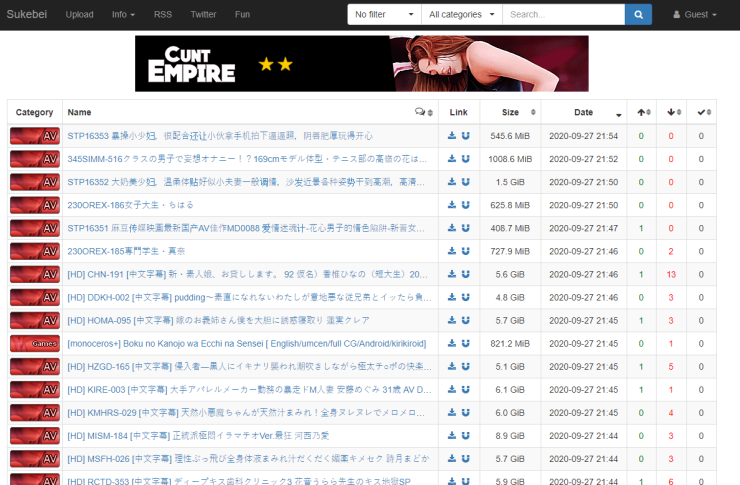
Task: Open the HD MISM-184 torrent page
Action: pos(198,436)
